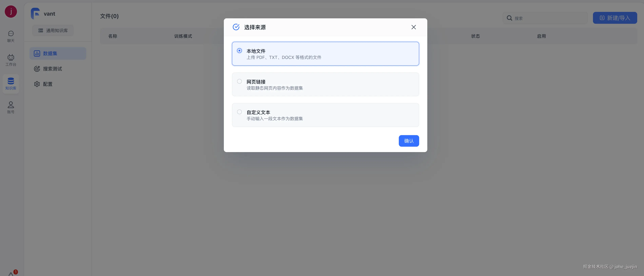The width and height of the screenshot is (644, 276).
Task: Open the 配置 configuration menu item
Action: tap(47, 84)
